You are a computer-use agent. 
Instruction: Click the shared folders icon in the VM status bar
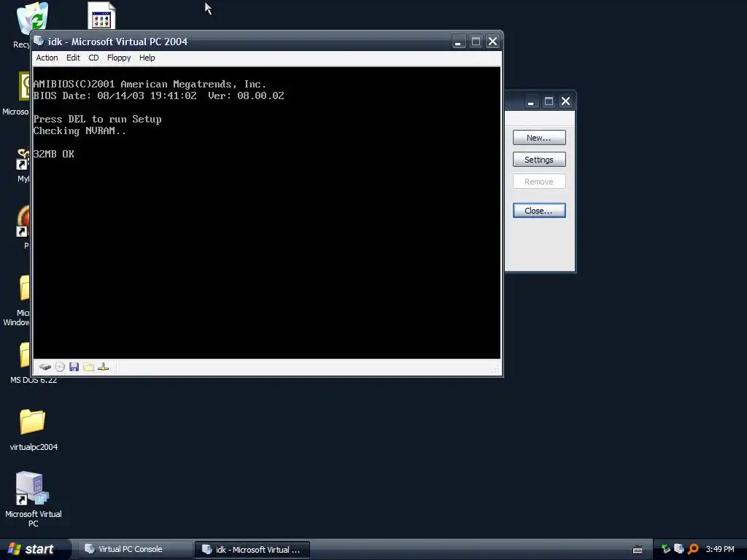88,367
